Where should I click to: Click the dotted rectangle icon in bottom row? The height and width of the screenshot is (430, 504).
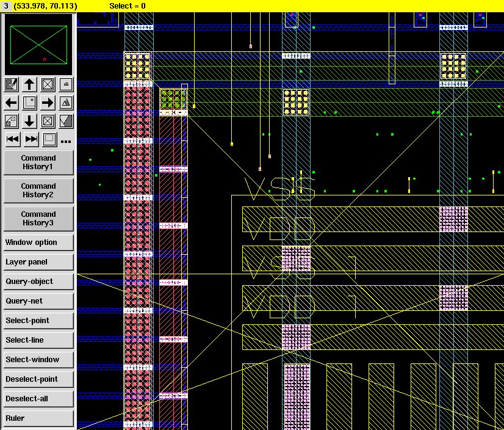[49, 139]
